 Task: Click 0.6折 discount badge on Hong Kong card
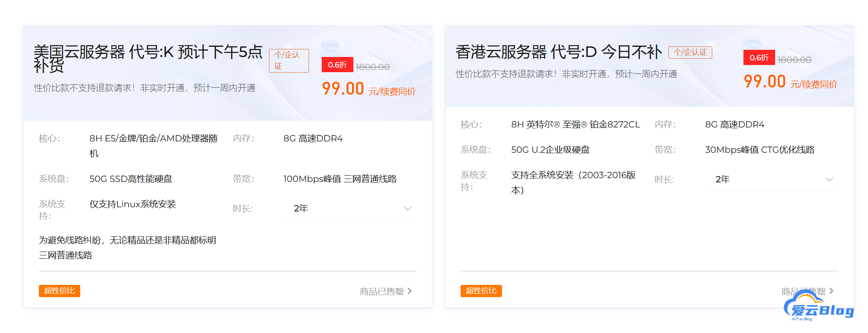pyautogui.click(x=759, y=57)
